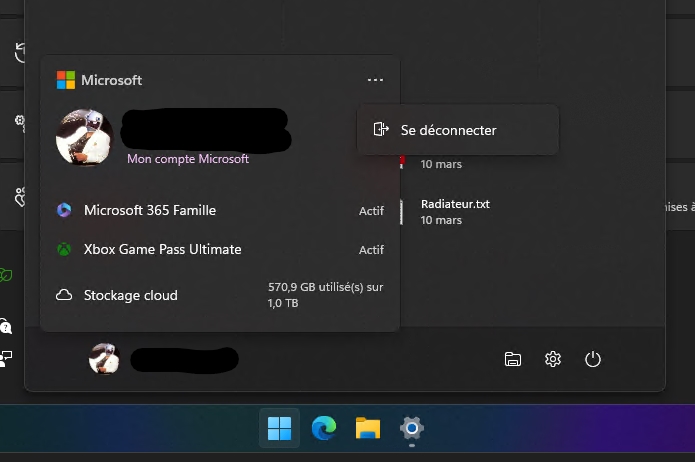Screen dimensions: 695x462
Task: Click the large profile picture in account panel
Action: click(x=84, y=137)
